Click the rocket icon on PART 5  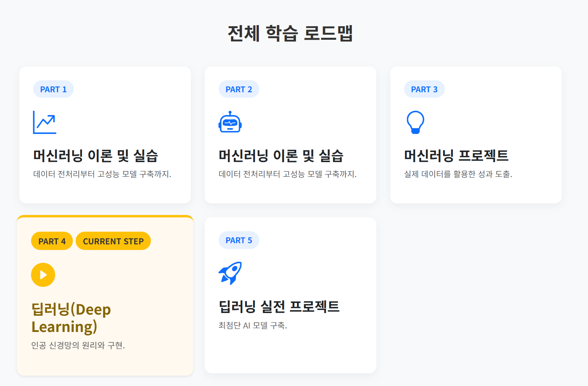(x=230, y=273)
